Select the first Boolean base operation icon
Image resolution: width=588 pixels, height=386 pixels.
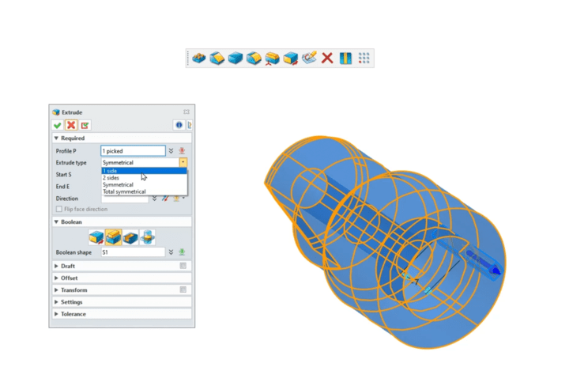(x=96, y=237)
